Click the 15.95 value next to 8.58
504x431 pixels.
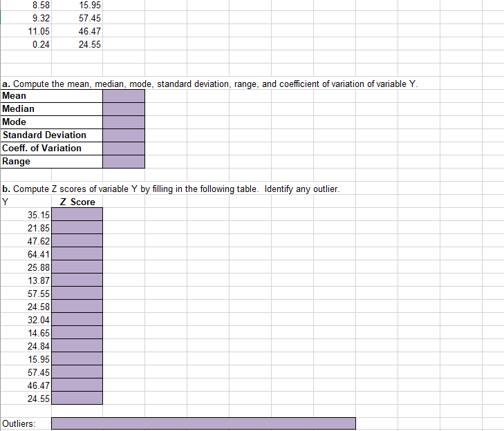tap(90, 5)
